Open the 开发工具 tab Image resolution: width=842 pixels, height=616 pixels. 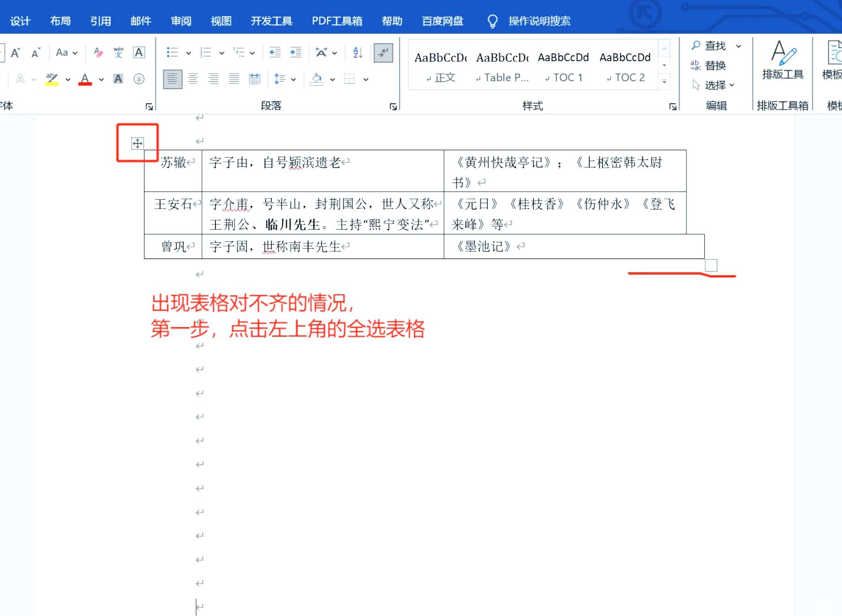coord(272,21)
